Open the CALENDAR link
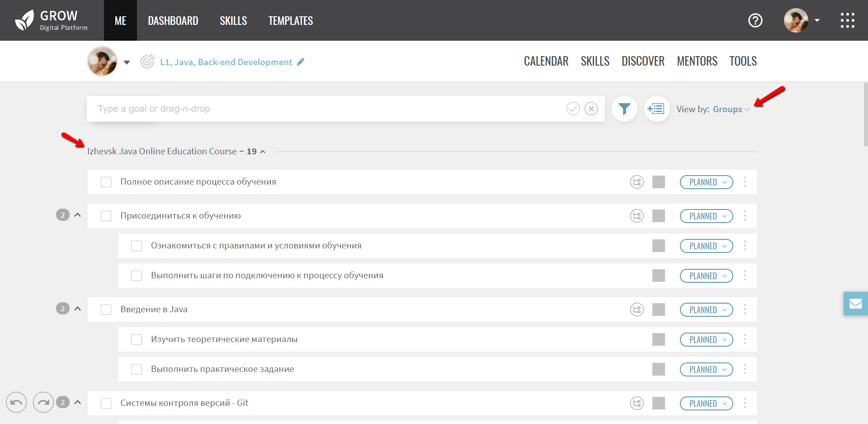This screenshot has height=424, width=868. coord(546,61)
